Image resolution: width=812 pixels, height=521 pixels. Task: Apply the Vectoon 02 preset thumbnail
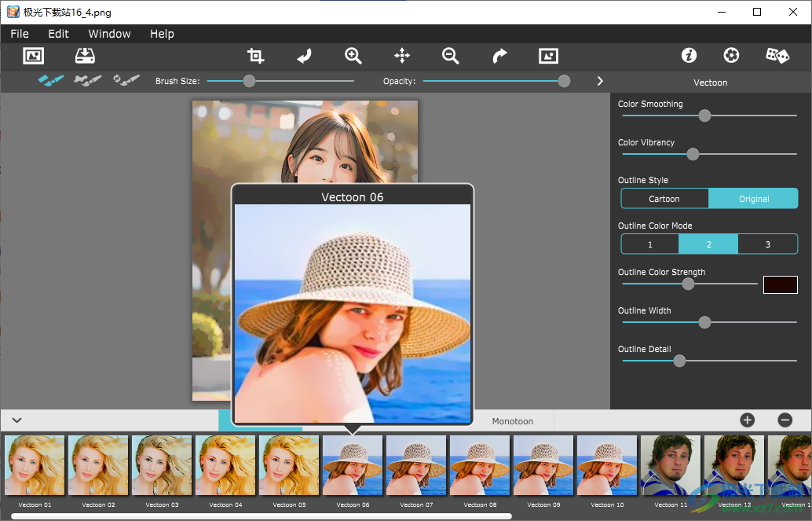(98, 465)
